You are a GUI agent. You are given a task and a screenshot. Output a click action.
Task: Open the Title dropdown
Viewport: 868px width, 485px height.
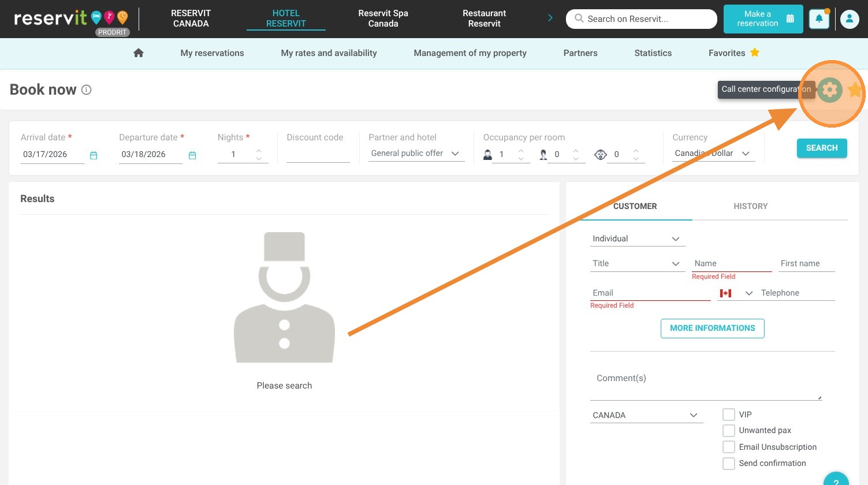click(x=638, y=264)
